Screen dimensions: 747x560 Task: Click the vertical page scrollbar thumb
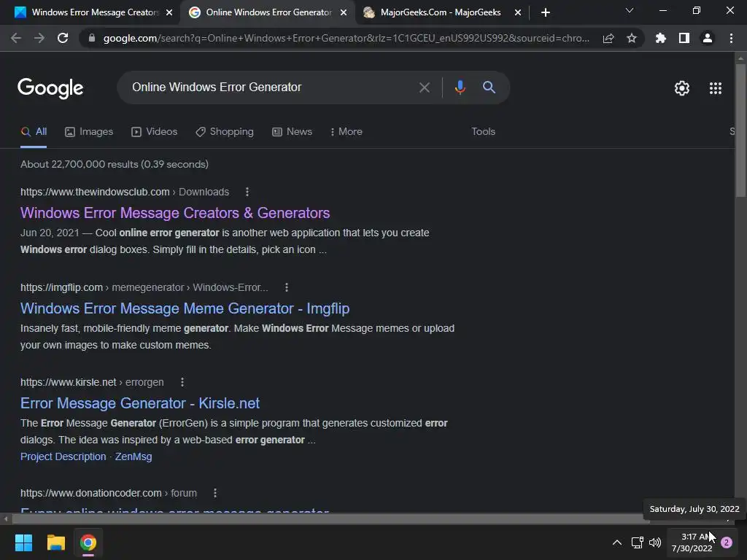click(740, 130)
